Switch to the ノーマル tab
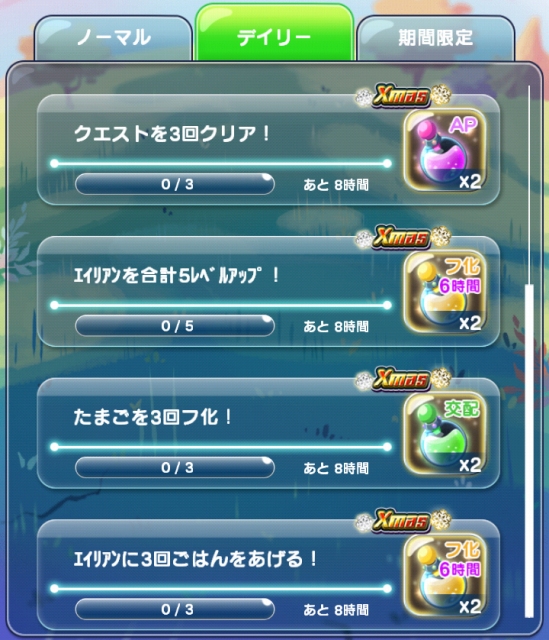Image resolution: width=549 pixels, height=640 pixels. 113,38
